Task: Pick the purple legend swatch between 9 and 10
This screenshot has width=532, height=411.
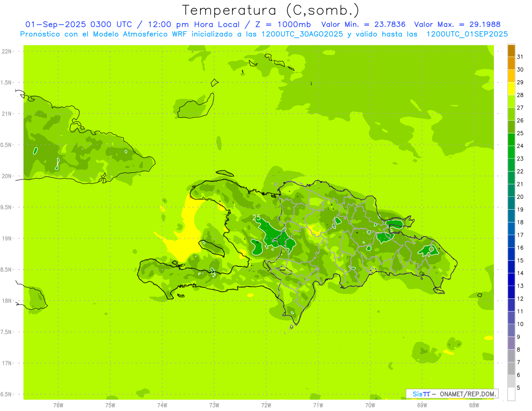Action: point(511,330)
